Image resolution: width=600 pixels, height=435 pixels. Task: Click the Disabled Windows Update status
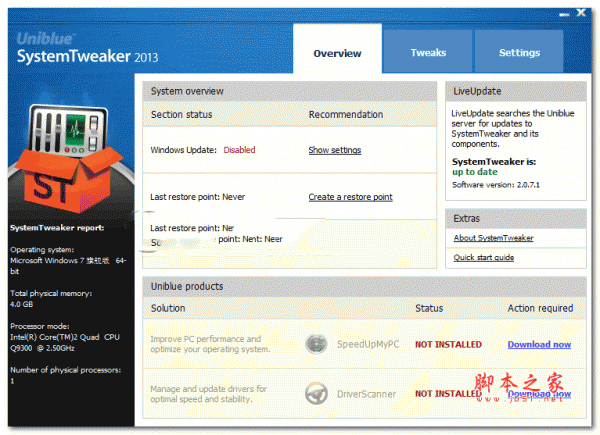[239, 150]
